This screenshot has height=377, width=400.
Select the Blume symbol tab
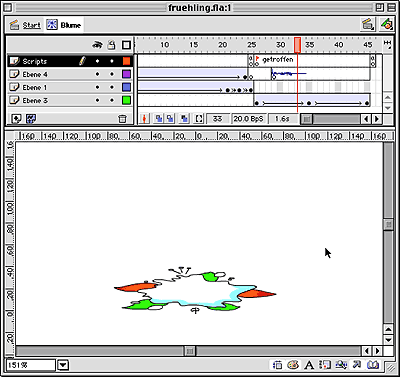tap(64, 25)
